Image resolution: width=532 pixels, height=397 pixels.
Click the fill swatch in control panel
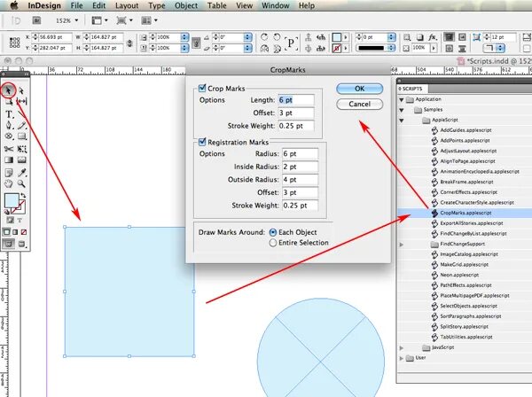click(337, 37)
